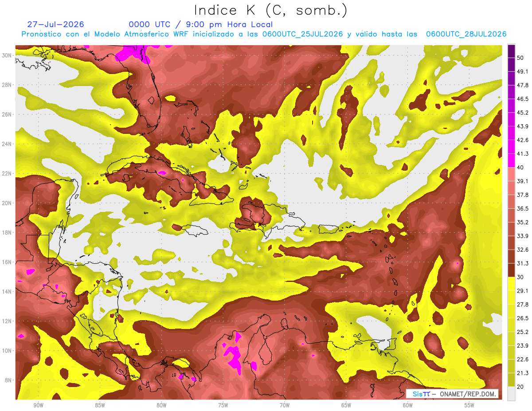Click the colorbar value 35.2
Image resolution: width=532 pixels, height=411 pixels.
[523, 222]
